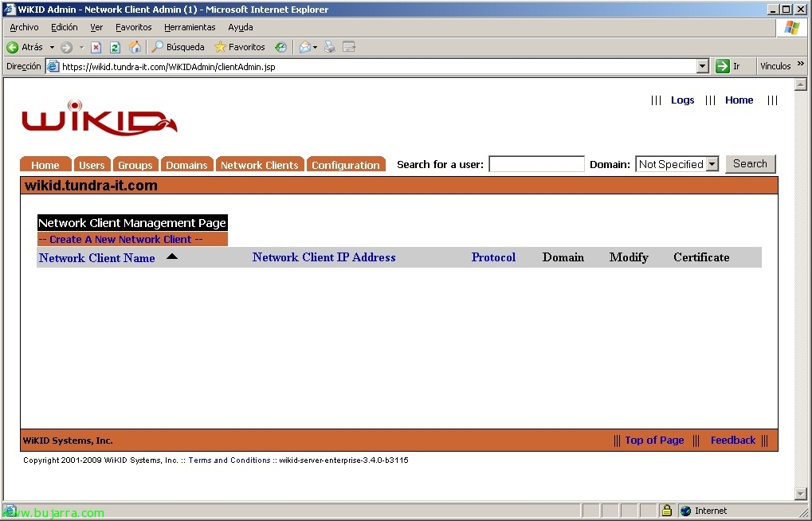Open the Edición menu
This screenshot has height=521, width=812.
point(65,27)
